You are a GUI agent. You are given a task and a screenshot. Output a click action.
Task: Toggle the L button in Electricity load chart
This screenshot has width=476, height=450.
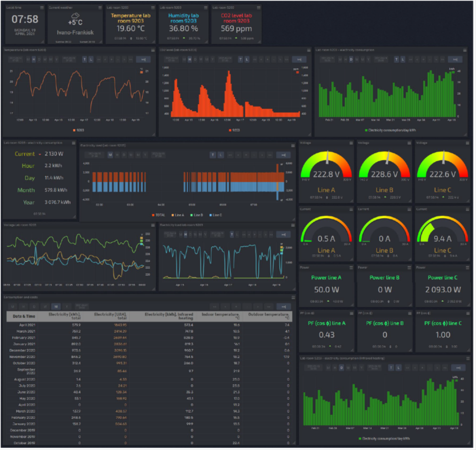(x=221, y=155)
